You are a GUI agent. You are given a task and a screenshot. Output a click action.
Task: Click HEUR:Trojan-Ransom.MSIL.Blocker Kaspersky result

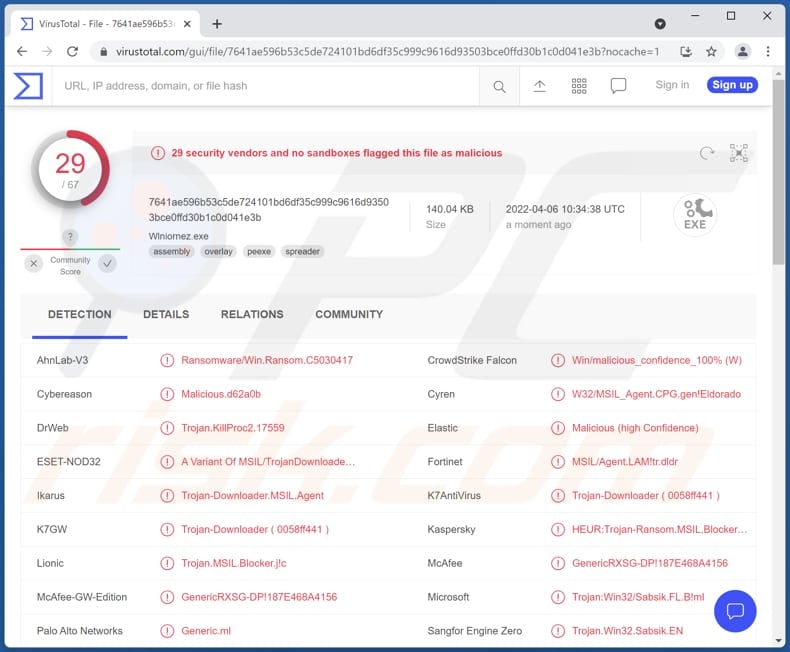pos(660,529)
